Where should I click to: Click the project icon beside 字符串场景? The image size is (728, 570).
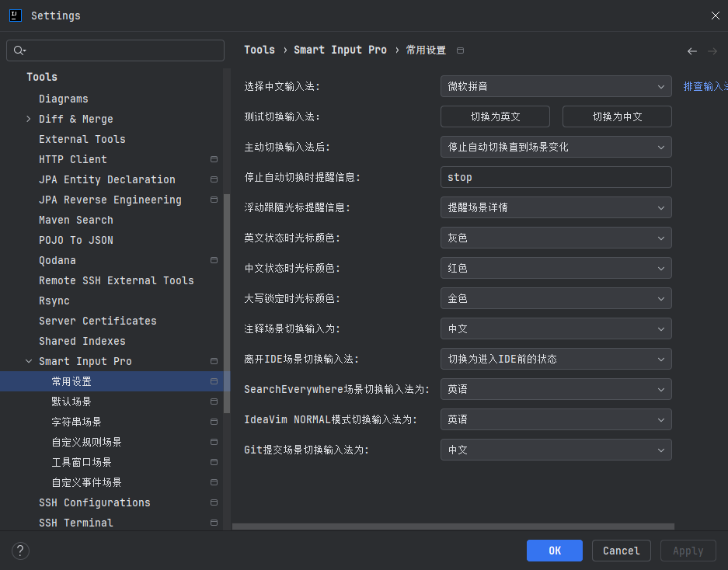point(214,422)
